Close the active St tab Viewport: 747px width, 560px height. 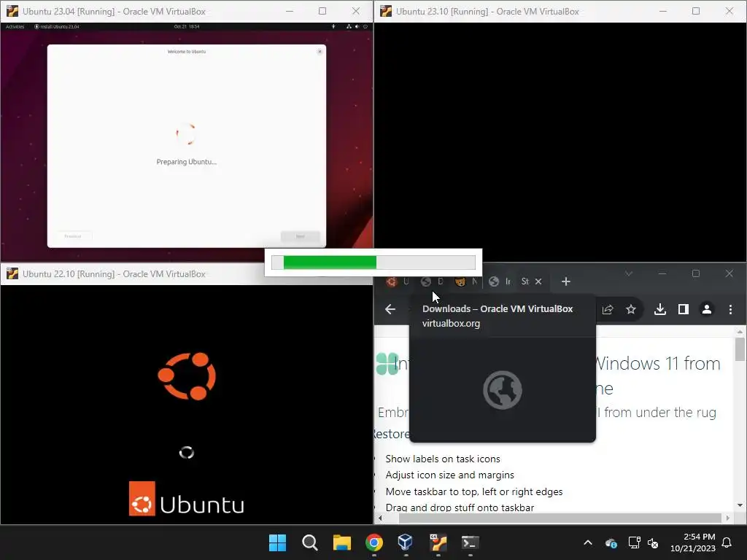click(538, 281)
